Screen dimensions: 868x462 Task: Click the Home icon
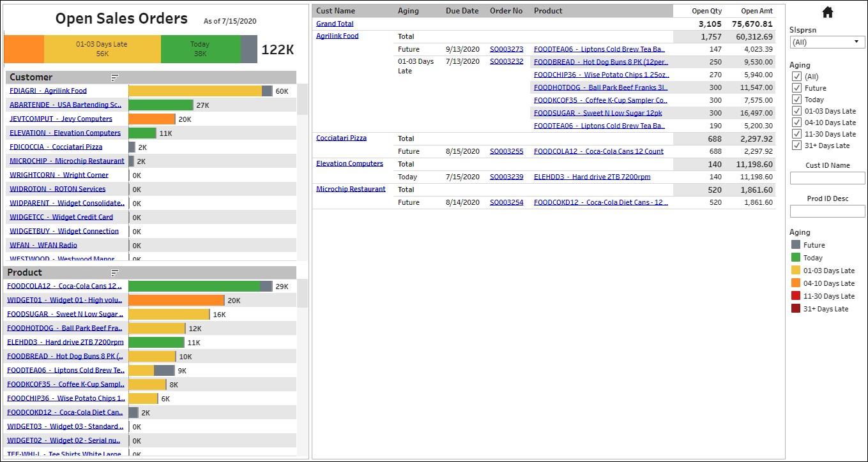click(827, 12)
